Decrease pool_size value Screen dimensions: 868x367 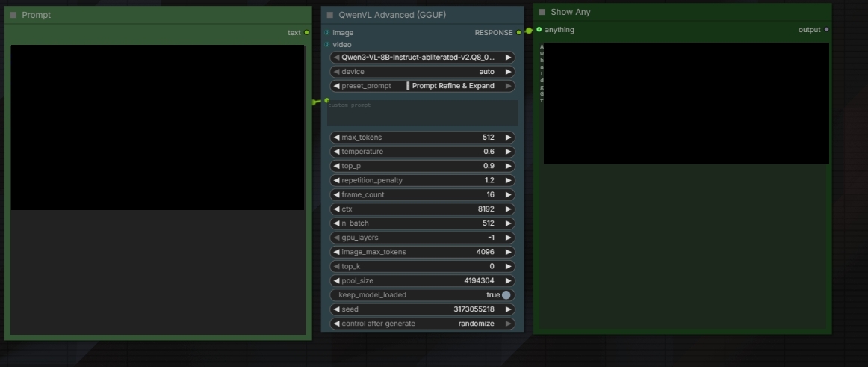point(336,280)
